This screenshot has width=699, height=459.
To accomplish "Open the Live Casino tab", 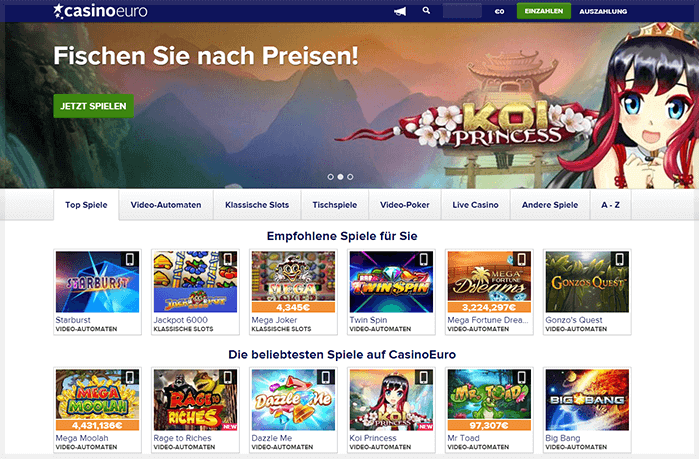I will coord(475,205).
